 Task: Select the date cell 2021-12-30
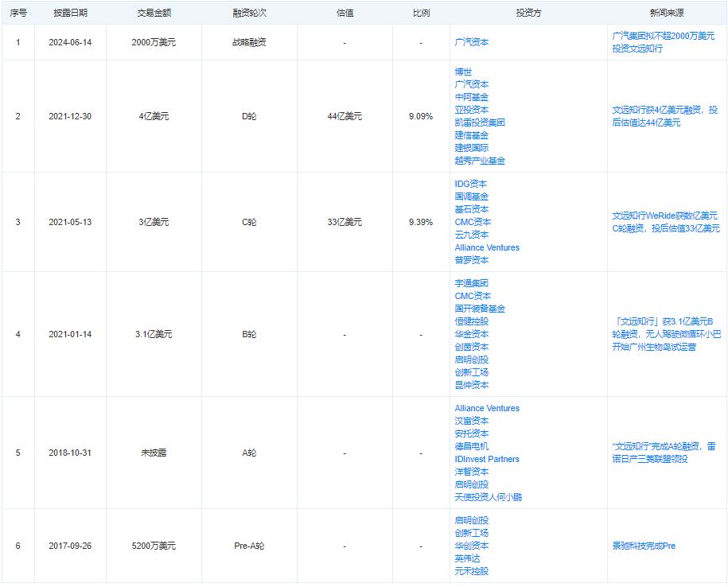point(70,116)
